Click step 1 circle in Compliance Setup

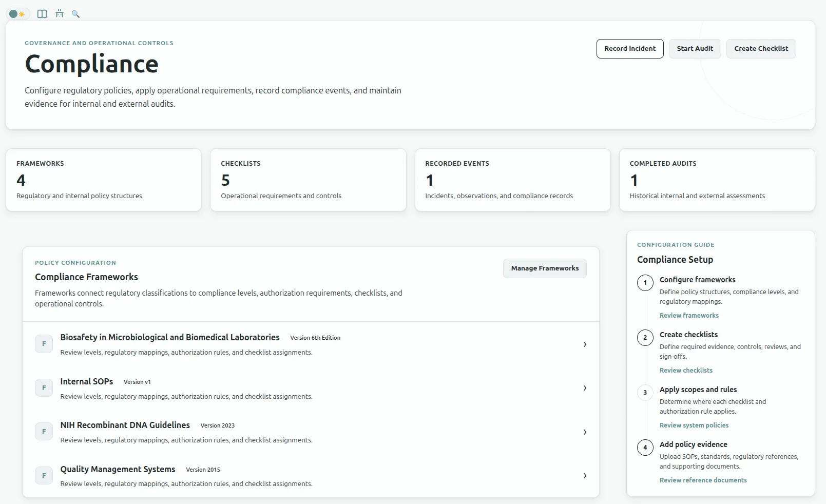(x=645, y=283)
